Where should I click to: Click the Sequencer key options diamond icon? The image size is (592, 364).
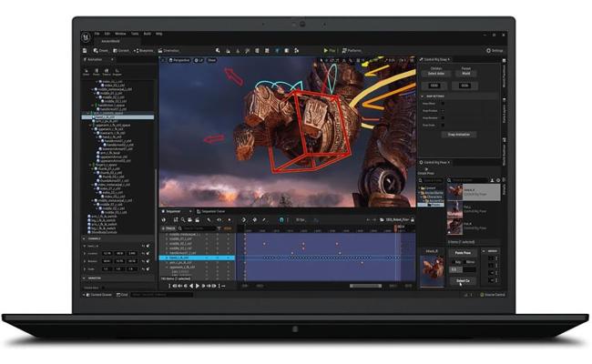coord(255,220)
